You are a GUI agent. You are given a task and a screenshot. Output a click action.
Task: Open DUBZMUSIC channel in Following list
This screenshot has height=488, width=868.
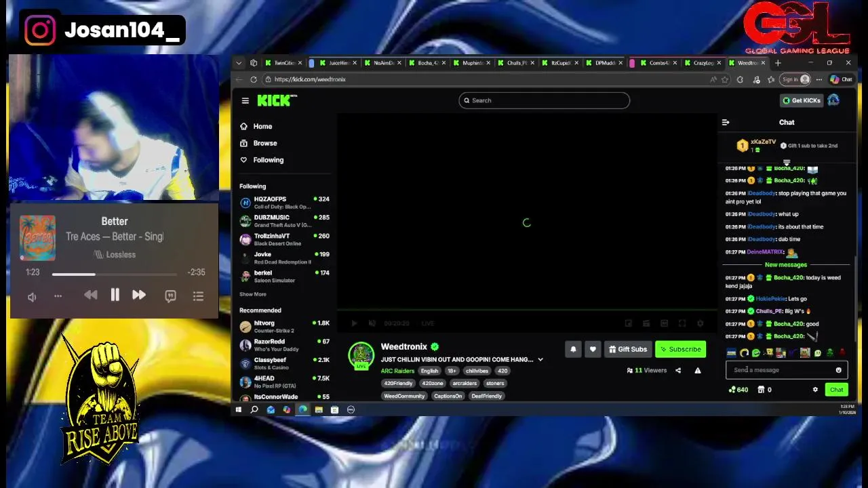285,220
